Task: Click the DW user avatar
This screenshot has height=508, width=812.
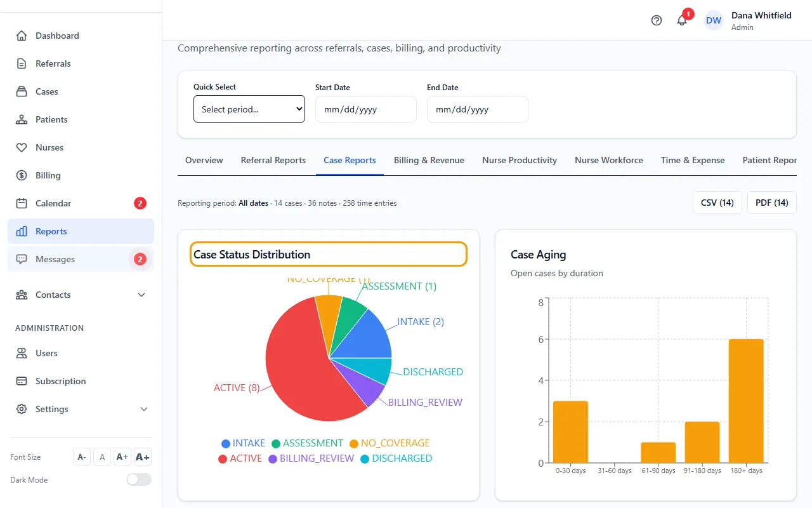Action: coord(714,20)
